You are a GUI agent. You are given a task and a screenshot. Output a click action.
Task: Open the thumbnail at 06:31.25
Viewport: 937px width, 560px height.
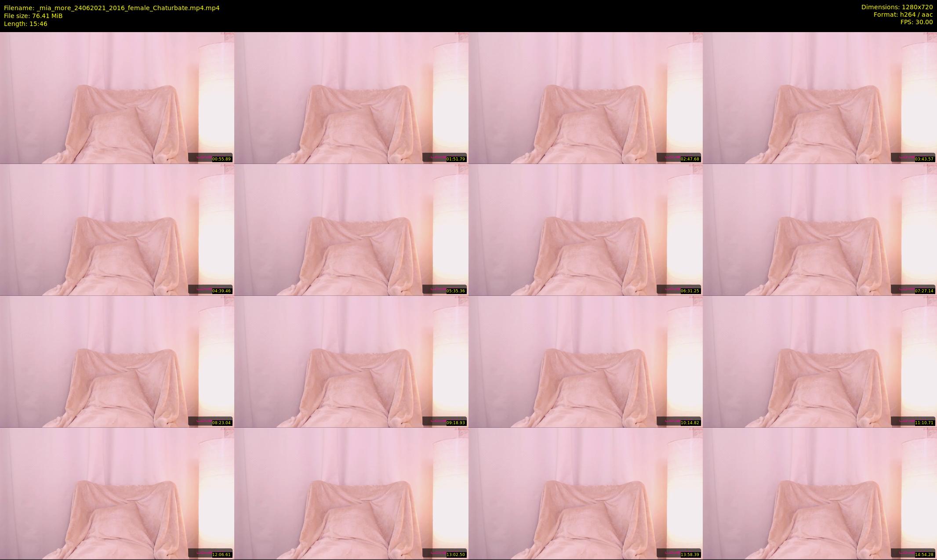pos(585,229)
